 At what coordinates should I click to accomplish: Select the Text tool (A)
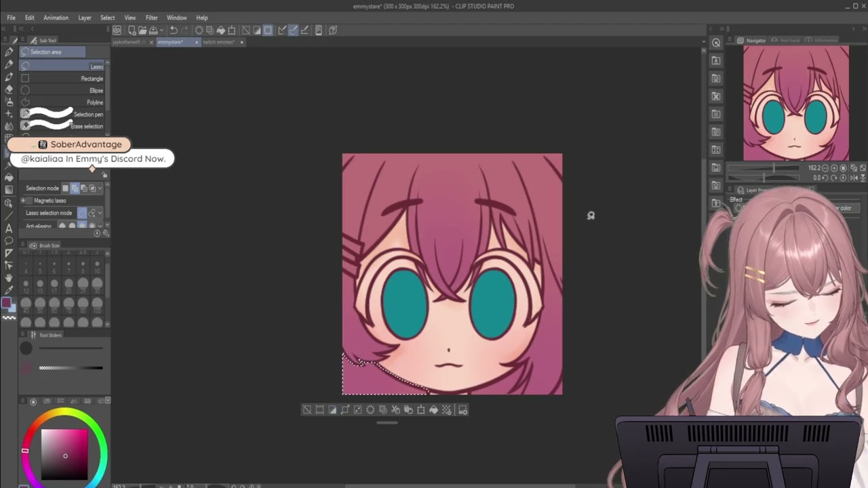click(x=9, y=228)
